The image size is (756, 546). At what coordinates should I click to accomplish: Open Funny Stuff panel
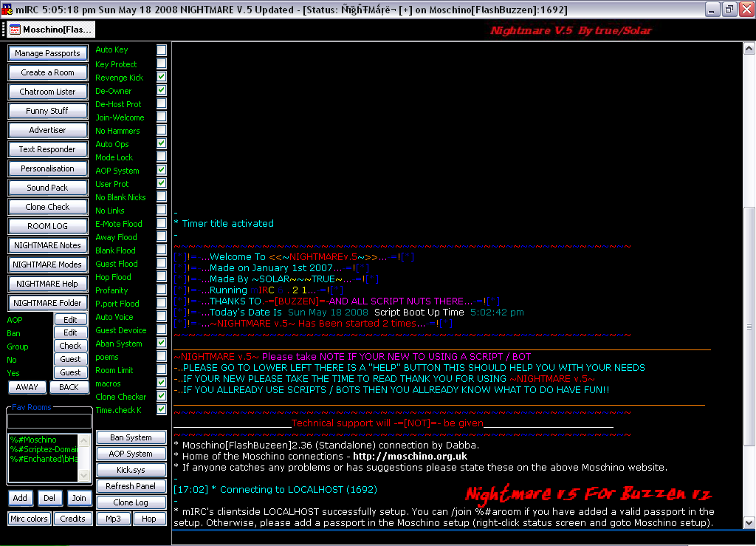pos(47,111)
